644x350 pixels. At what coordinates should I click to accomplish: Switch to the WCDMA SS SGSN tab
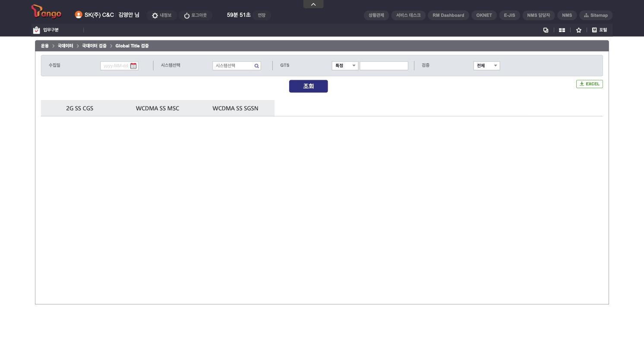[235, 108]
